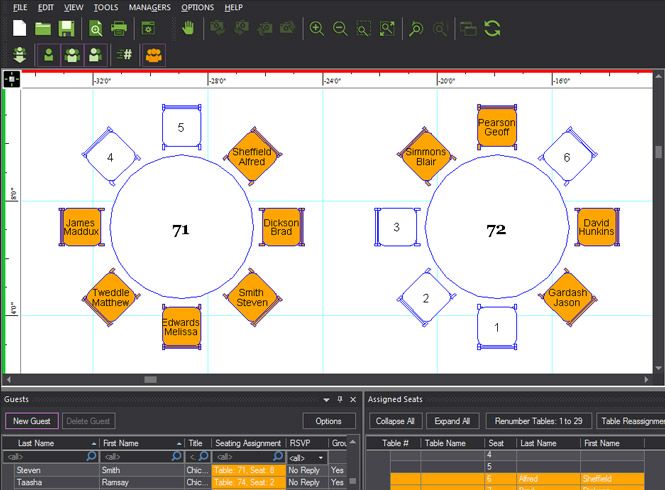665x490 pixels.
Task: Click Renumber Tables: 1 to 29
Action: pyautogui.click(x=539, y=421)
